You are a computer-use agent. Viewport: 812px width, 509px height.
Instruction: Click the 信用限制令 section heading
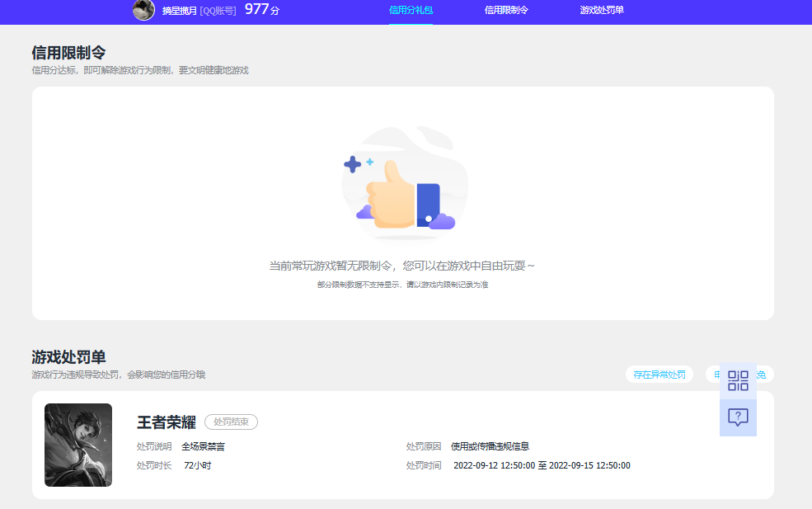(x=69, y=52)
